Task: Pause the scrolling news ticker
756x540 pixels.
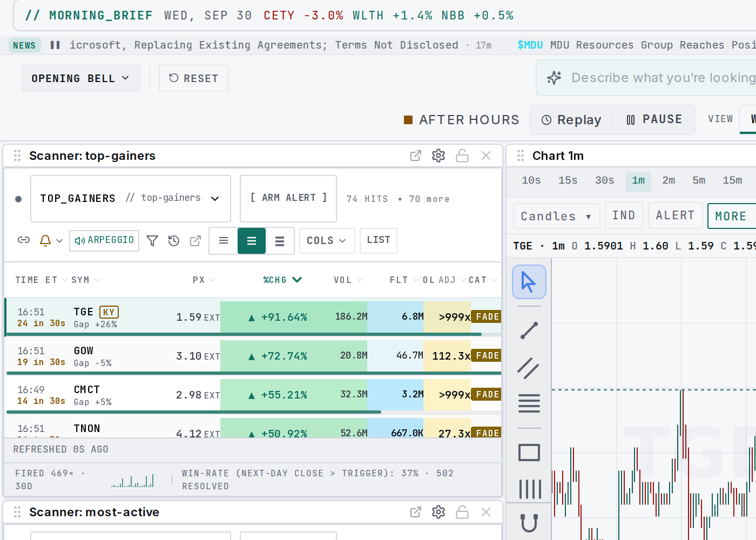Action: 55,45
